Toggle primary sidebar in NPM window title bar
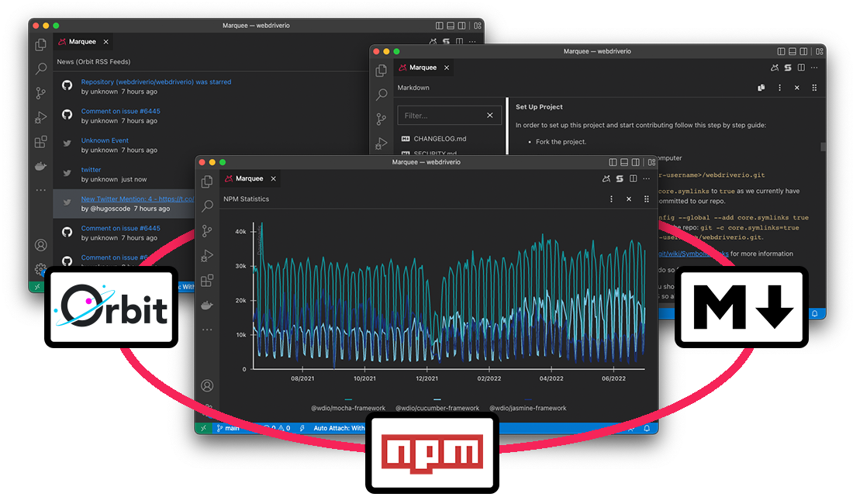853x504 pixels. click(613, 162)
